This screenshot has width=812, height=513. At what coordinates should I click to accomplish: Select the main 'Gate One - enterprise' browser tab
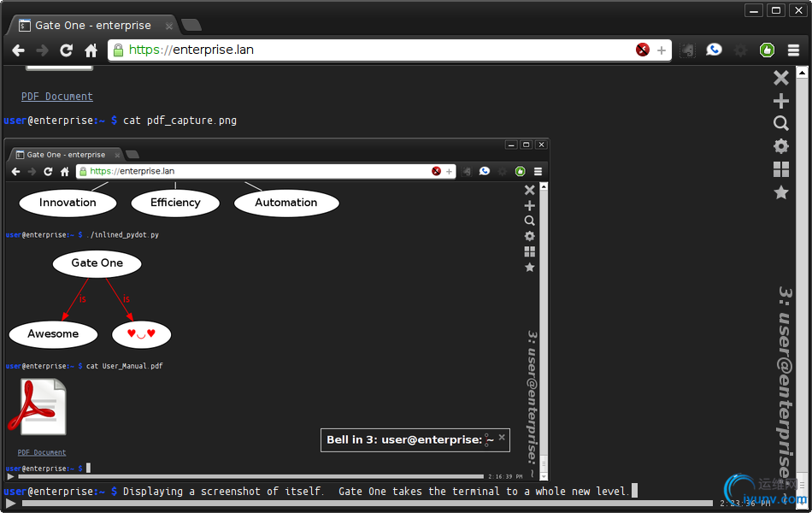point(92,26)
